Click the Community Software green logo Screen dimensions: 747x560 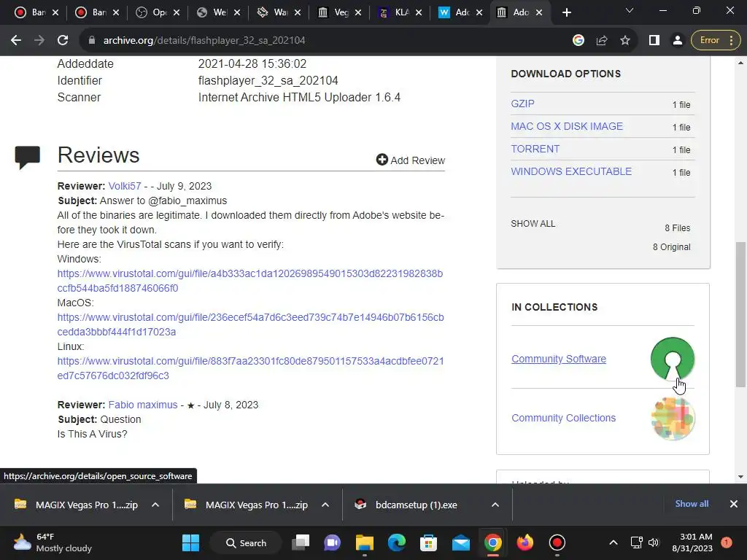[x=672, y=359]
